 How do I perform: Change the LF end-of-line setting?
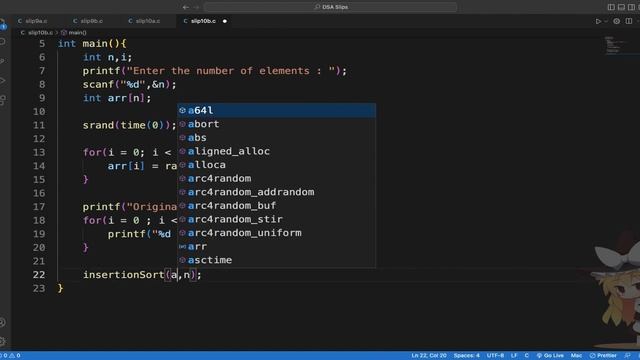[514, 356]
